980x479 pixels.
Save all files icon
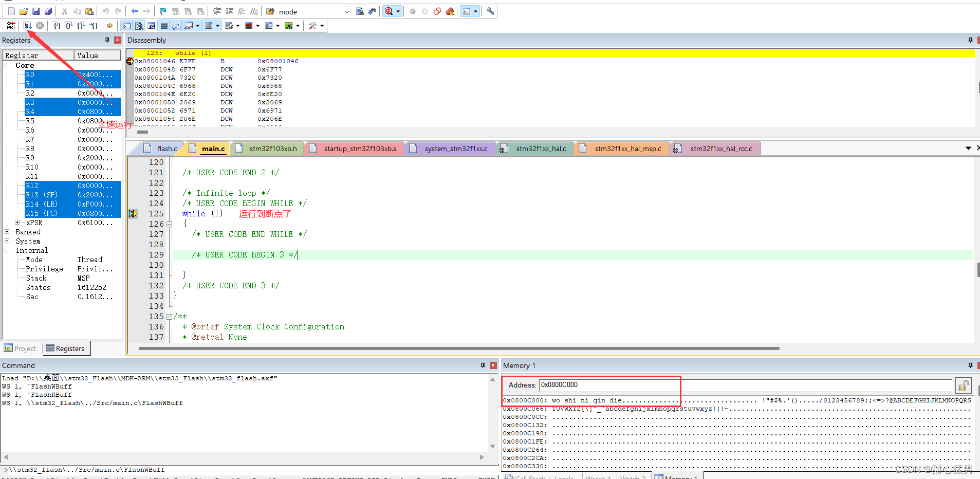pos(48,11)
